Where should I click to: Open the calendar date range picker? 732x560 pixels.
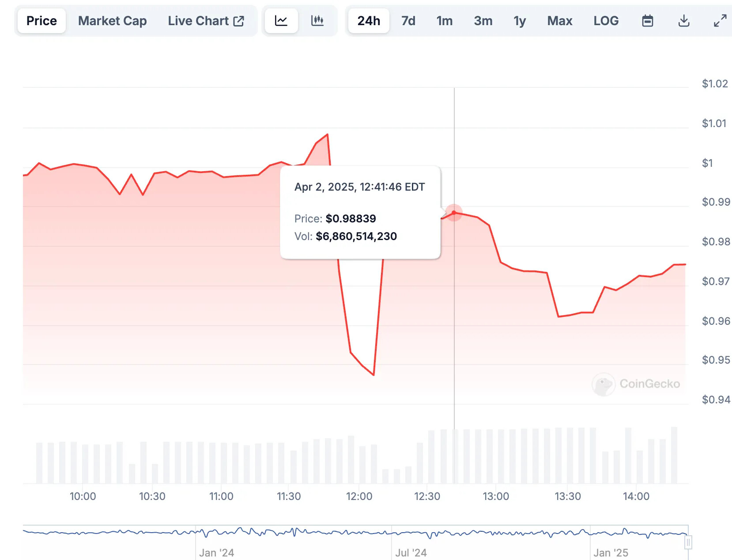647,21
